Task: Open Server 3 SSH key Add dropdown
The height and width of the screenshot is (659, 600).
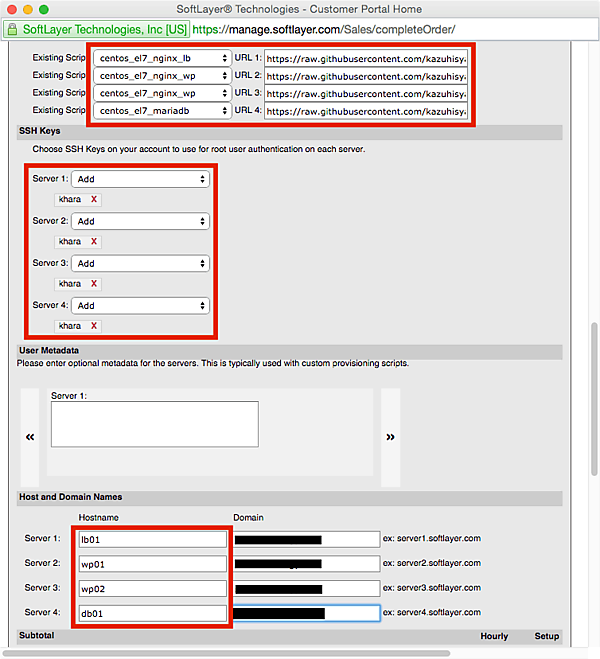Action: (140, 264)
